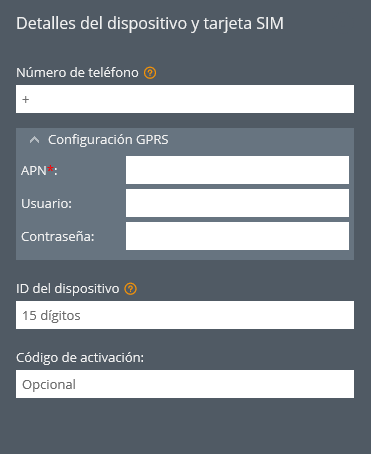The image size is (371, 454).
Task: Click inside the APN text field
Action: pyautogui.click(x=237, y=170)
